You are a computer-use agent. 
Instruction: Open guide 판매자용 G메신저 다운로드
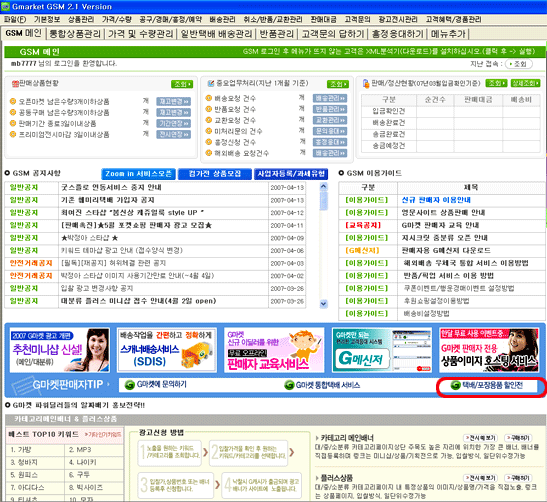(446, 250)
